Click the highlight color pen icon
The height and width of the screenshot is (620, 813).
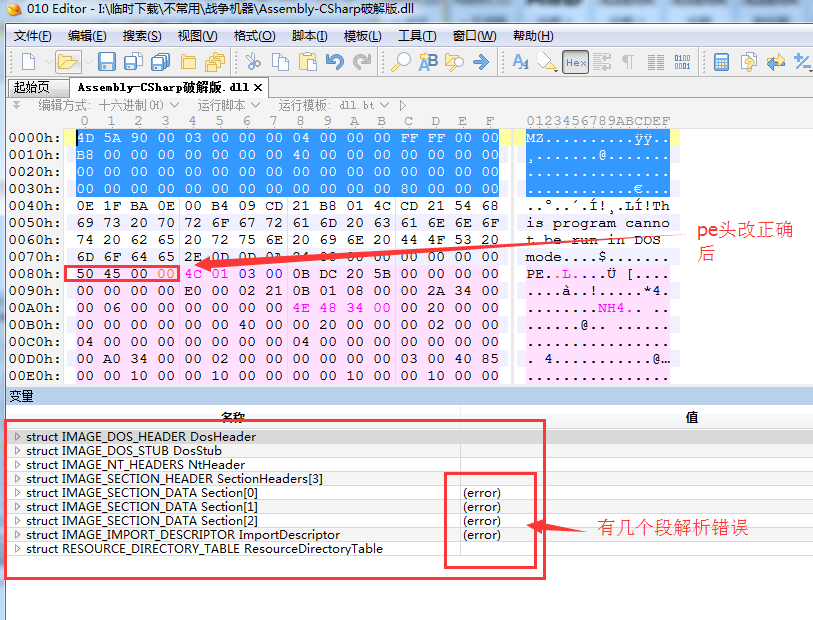click(x=547, y=62)
